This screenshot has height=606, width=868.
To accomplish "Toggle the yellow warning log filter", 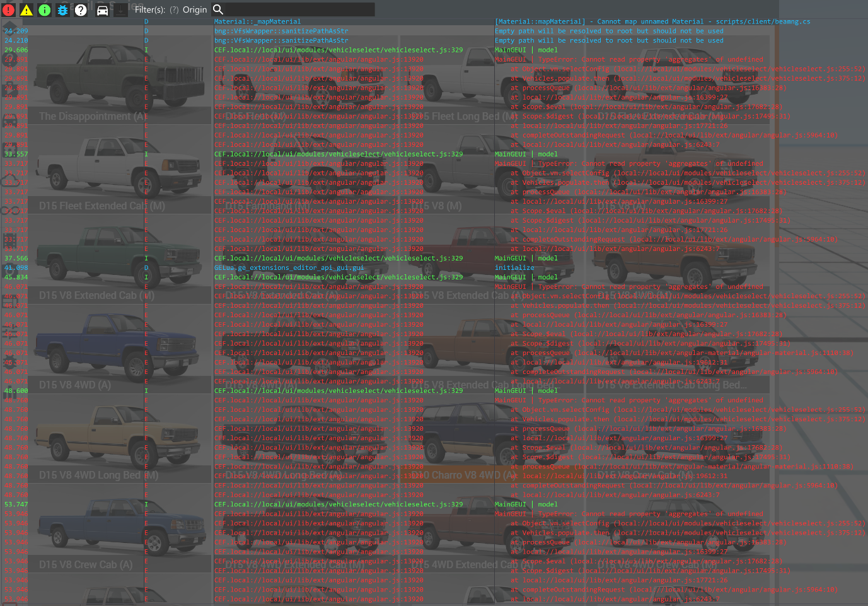I will click(x=26, y=10).
